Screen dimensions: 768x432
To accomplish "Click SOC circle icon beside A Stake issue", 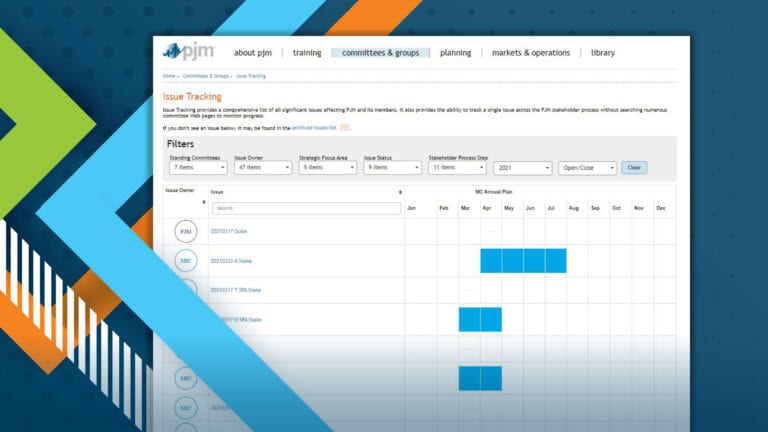I will pos(186,261).
